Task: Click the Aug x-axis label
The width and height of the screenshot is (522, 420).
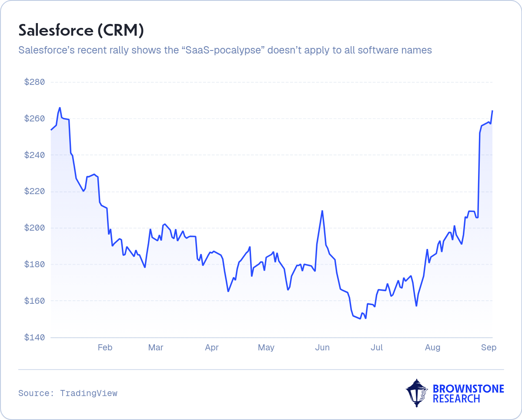Action: 433,347
